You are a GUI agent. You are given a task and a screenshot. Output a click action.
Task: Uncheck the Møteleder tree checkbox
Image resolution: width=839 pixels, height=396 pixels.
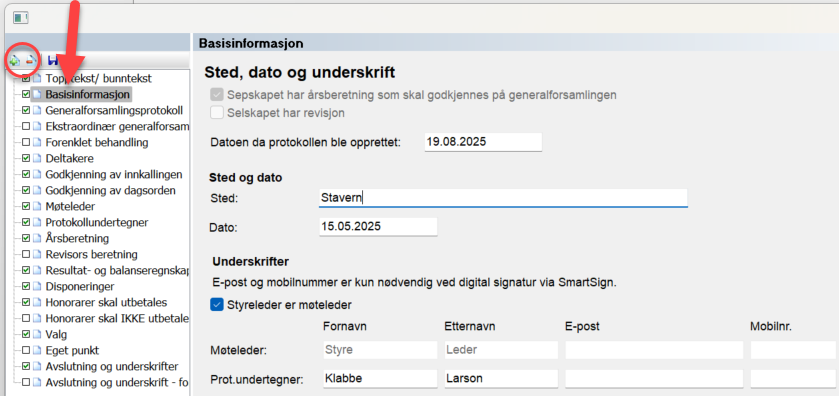pos(26,207)
